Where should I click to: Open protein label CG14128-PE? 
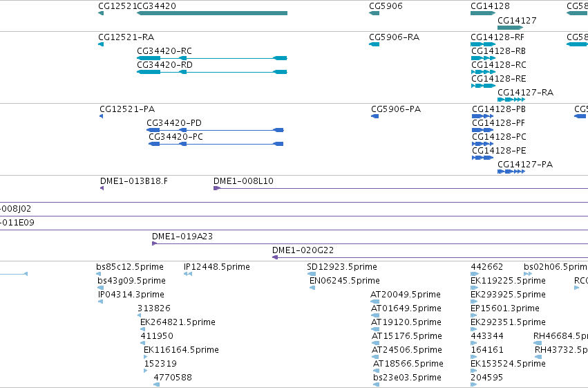[x=499, y=151]
